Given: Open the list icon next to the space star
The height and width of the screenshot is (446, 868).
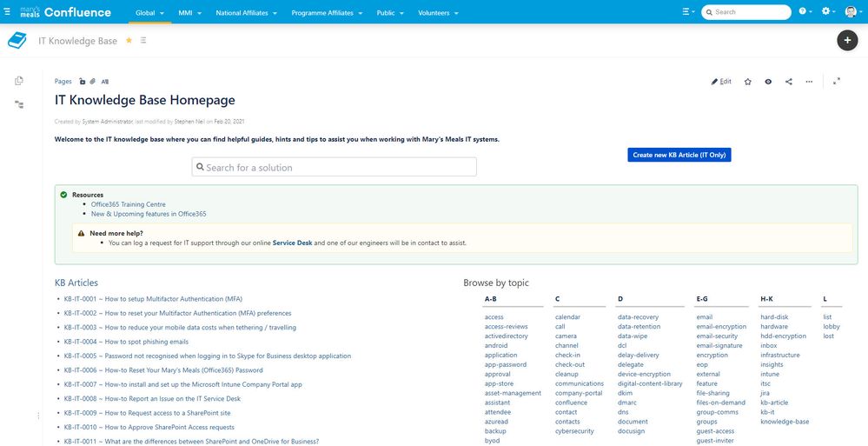Looking at the screenshot, I should pyautogui.click(x=143, y=41).
